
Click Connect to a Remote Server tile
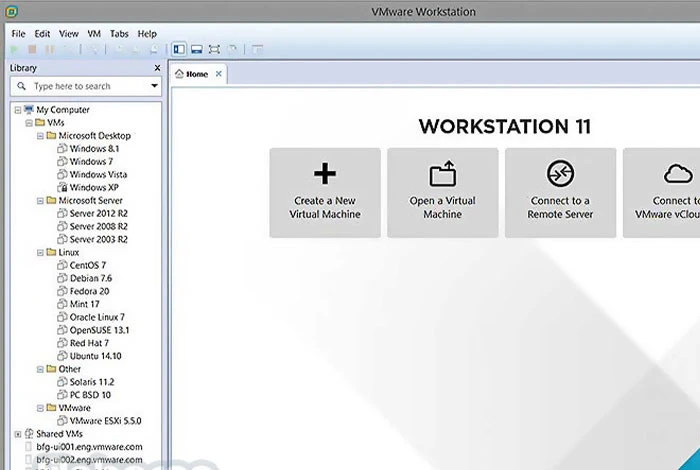(x=560, y=193)
